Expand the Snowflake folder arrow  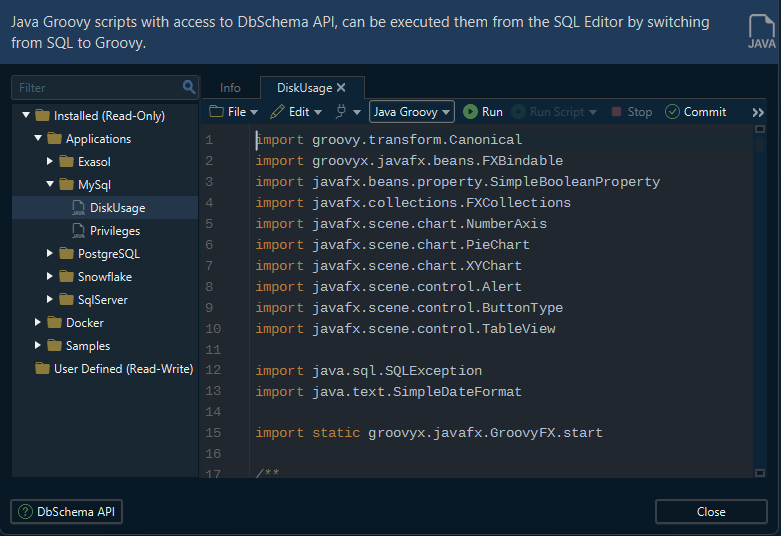tap(49, 276)
